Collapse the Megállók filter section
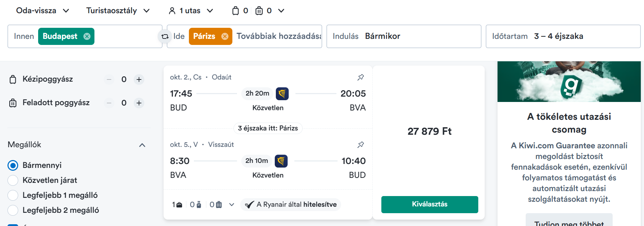 coord(142,145)
